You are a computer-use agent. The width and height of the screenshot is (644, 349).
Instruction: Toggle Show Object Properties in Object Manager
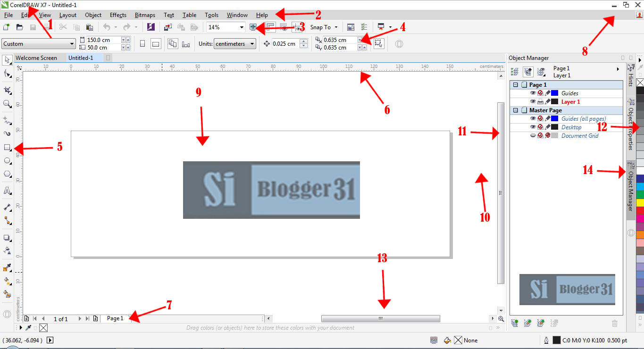click(515, 72)
